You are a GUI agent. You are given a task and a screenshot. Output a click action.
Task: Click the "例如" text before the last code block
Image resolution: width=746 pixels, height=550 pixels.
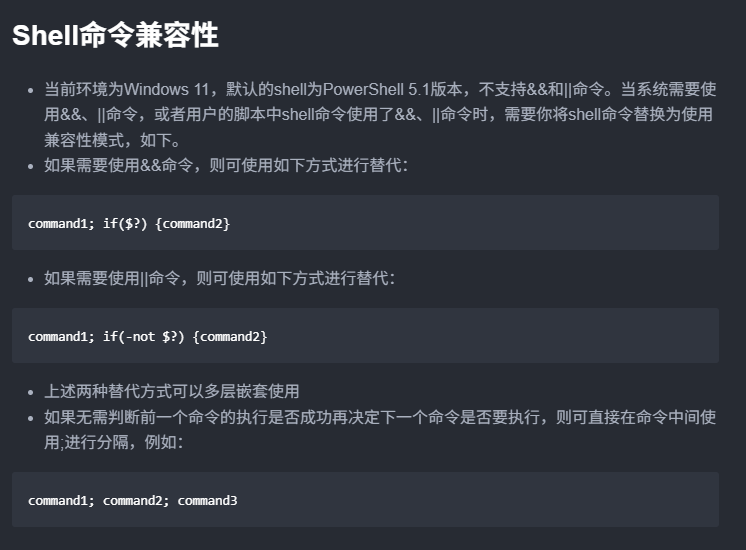[x=161, y=441]
